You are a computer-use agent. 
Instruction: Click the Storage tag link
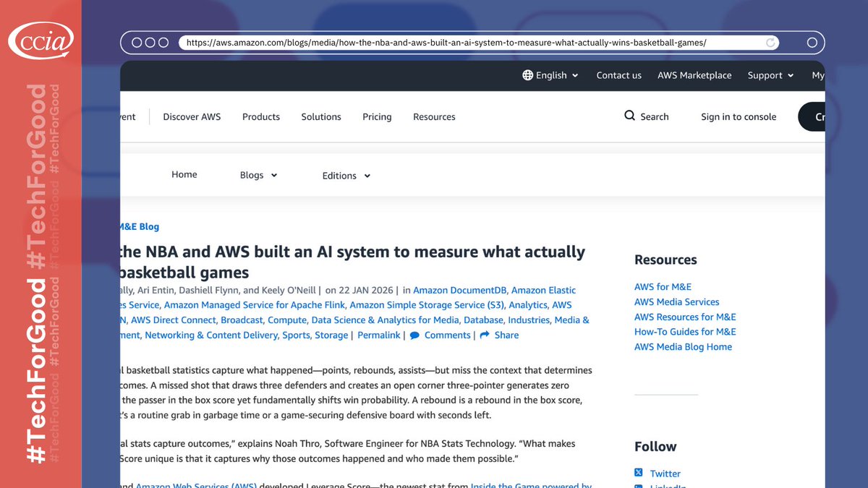[331, 335]
